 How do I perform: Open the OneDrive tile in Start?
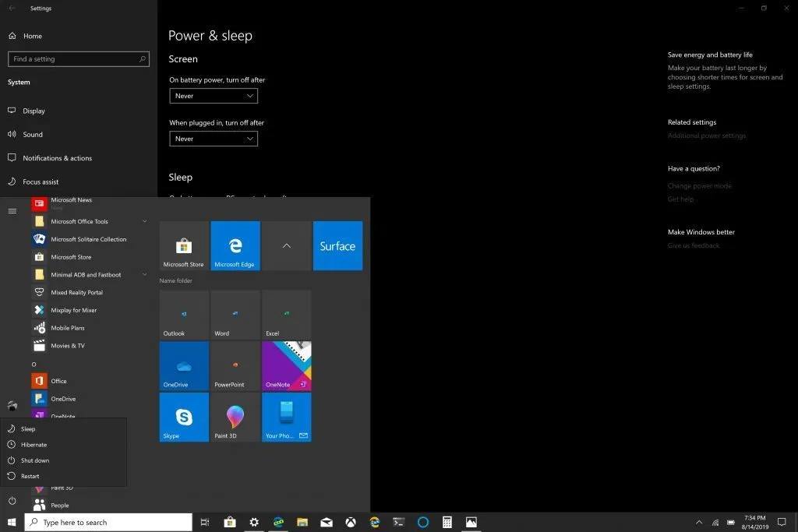(x=184, y=365)
